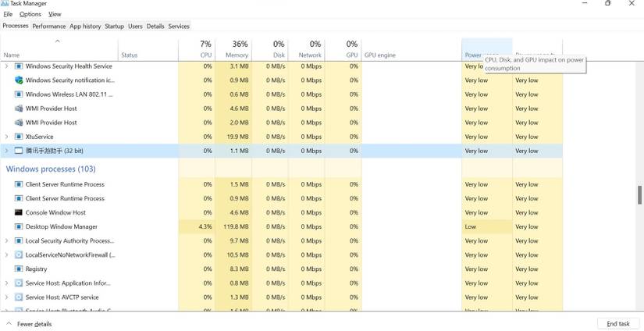Screen dimensions: 644x331
Task: Open the Startup tab
Action: [114, 27]
